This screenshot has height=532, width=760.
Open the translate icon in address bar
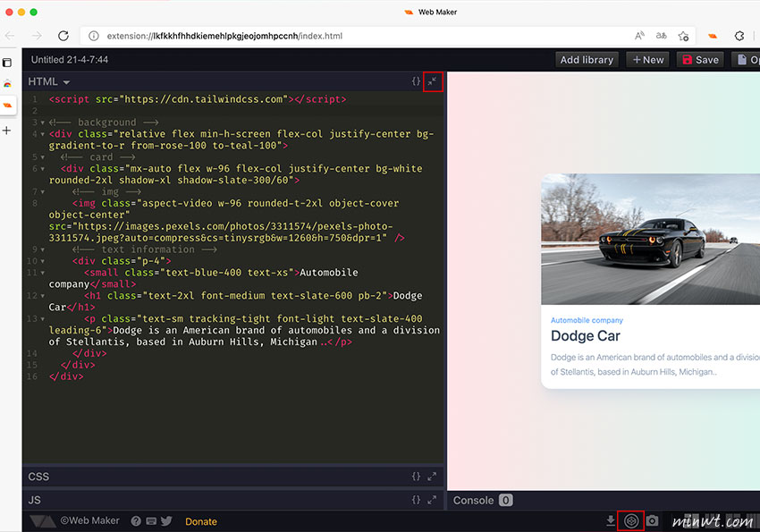coord(661,36)
